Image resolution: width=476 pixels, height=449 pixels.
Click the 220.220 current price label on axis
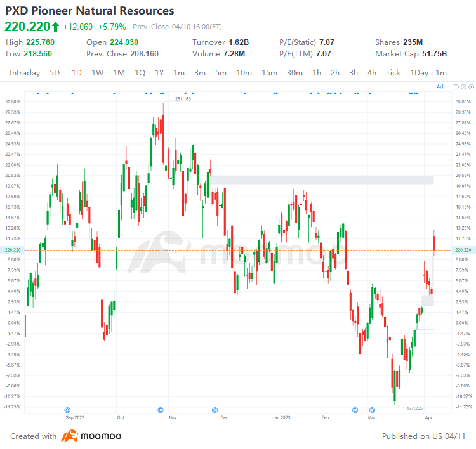pyautogui.click(x=463, y=250)
